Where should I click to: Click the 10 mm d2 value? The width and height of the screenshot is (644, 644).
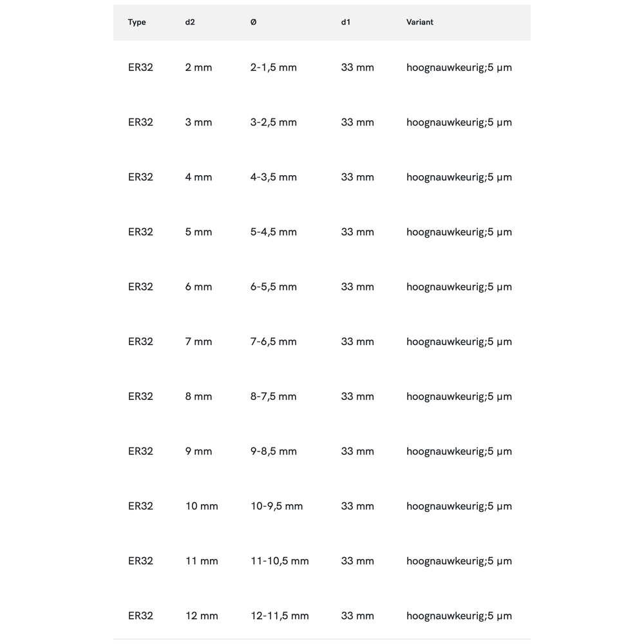coord(202,506)
